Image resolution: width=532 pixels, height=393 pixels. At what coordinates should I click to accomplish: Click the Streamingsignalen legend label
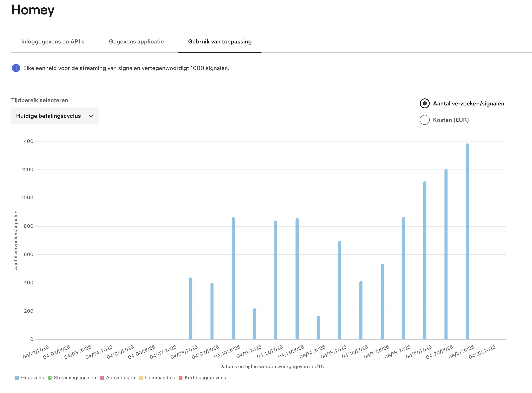(75, 378)
